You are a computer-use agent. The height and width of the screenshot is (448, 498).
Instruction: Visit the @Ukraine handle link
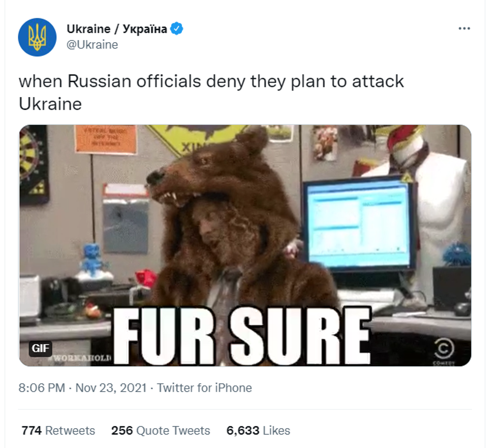(x=92, y=45)
